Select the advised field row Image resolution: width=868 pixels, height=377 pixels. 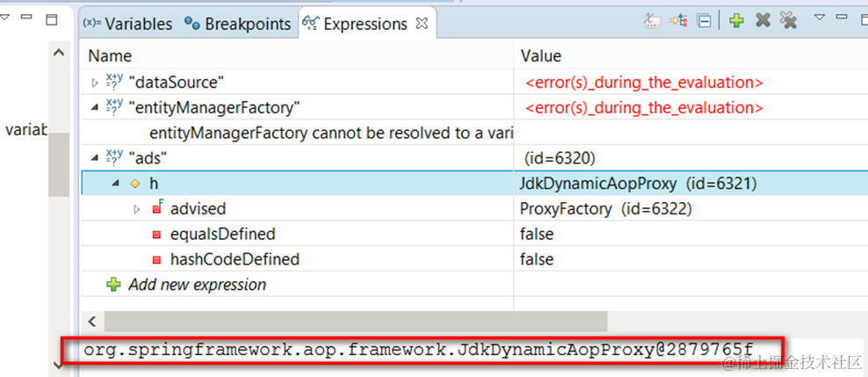click(x=476, y=208)
